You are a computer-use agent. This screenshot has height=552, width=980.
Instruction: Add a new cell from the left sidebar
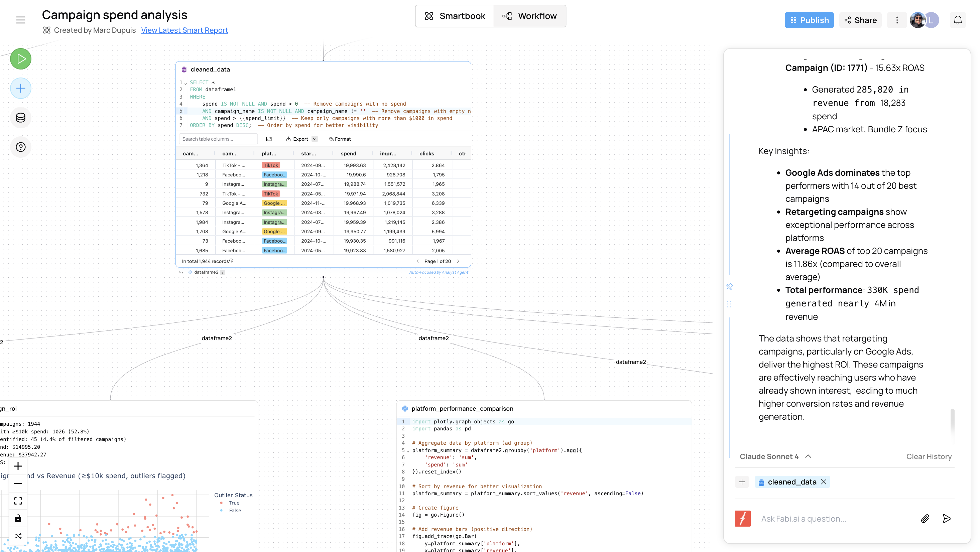20,88
